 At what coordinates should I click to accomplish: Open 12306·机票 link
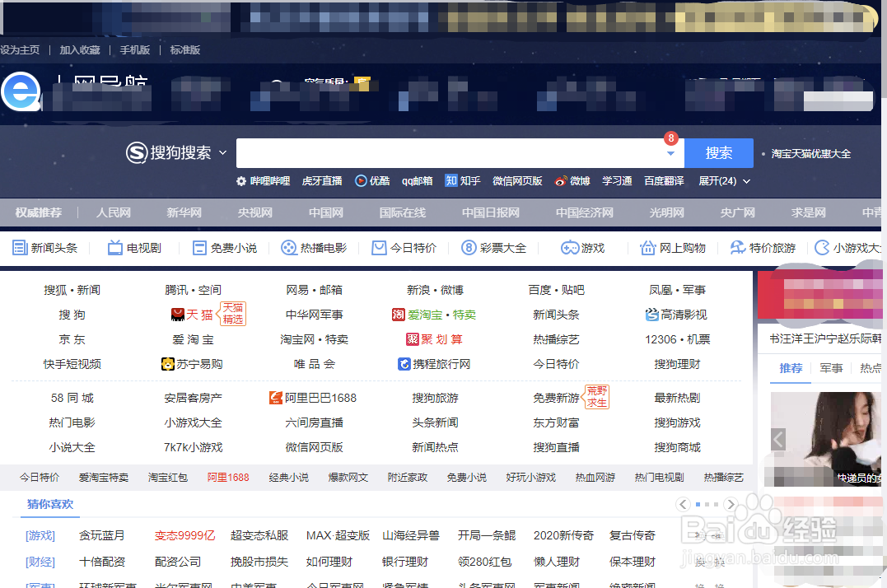(677, 339)
